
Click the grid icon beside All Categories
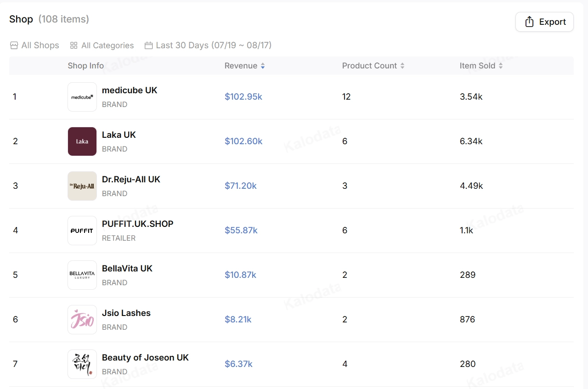73,45
